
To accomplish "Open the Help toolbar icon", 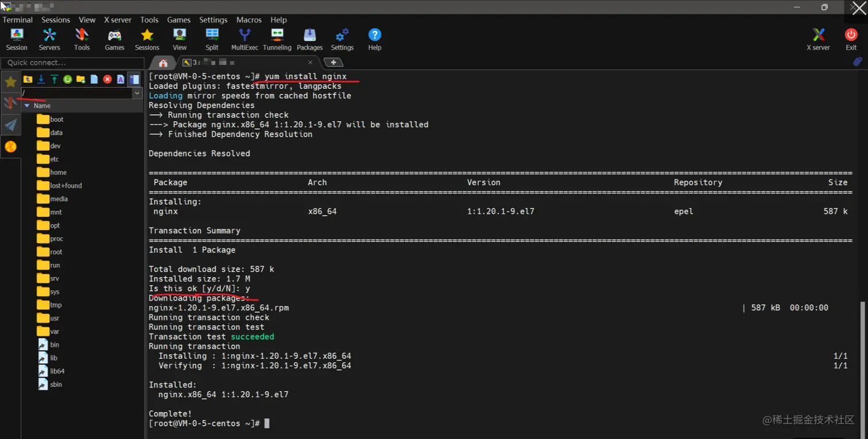I will pyautogui.click(x=375, y=40).
